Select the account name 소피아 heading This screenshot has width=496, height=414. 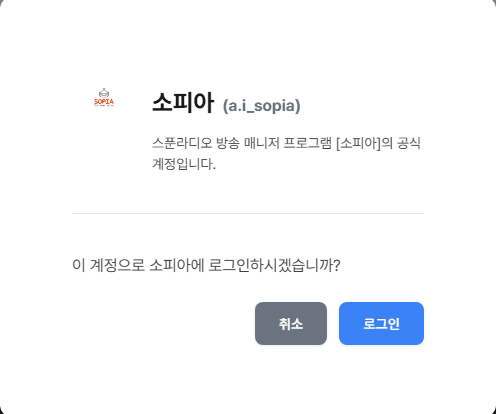[x=183, y=103]
